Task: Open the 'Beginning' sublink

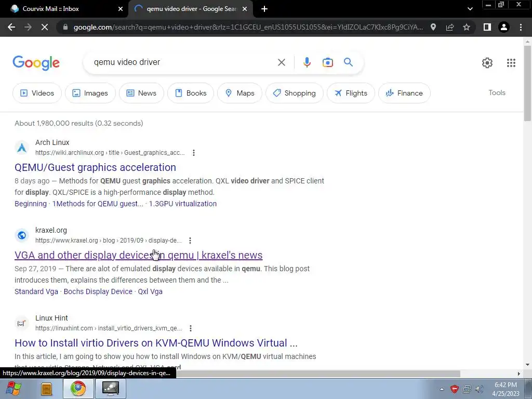Action: pos(31,204)
